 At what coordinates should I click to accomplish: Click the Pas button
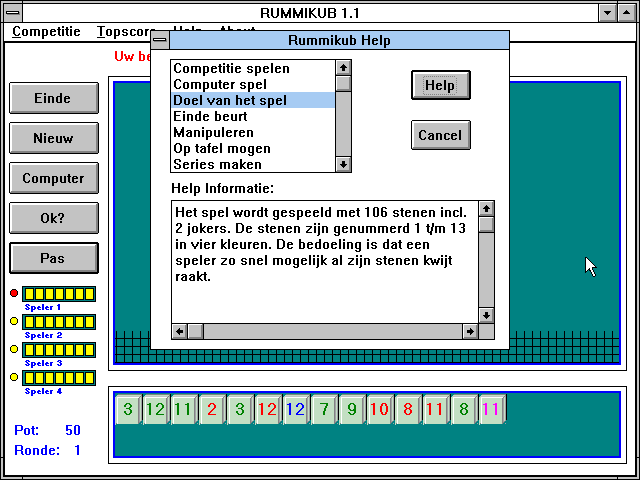[54, 258]
